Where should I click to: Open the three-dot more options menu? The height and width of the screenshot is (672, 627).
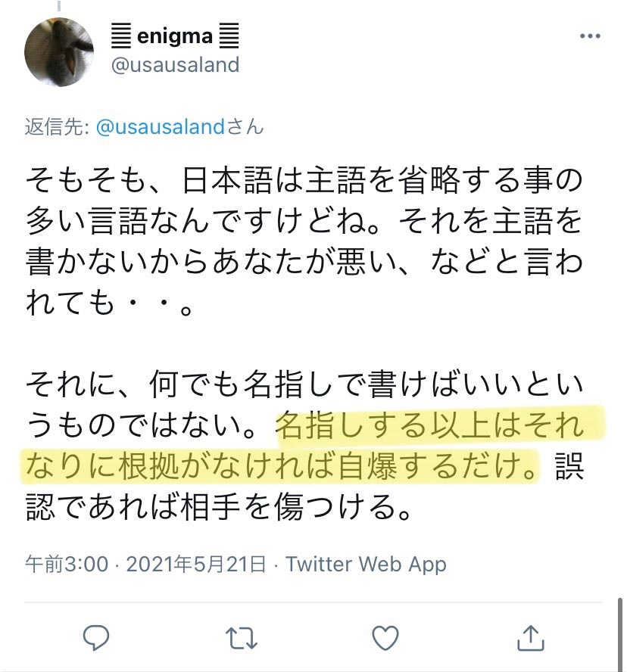click(x=590, y=36)
